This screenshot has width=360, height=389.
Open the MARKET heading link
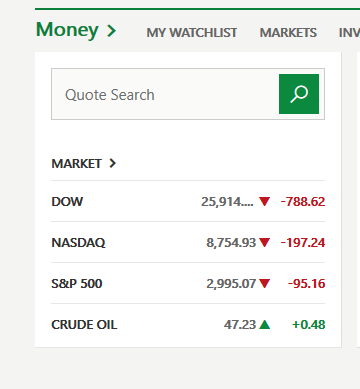tap(76, 164)
